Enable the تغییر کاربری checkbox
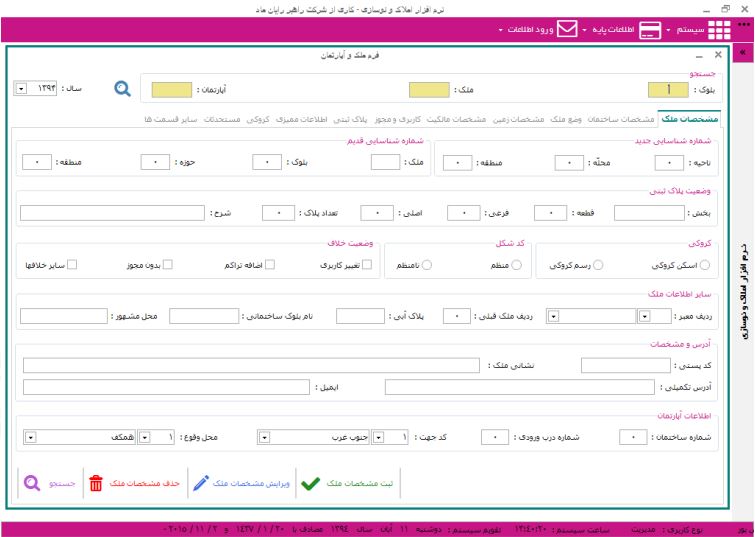The height and width of the screenshot is (537, 755). click(x=367, y=265)
